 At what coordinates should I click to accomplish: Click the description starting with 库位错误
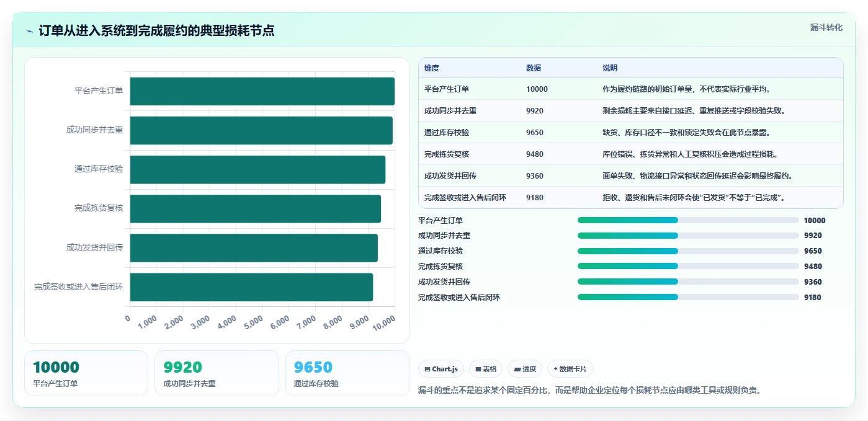tap(690, 154)
